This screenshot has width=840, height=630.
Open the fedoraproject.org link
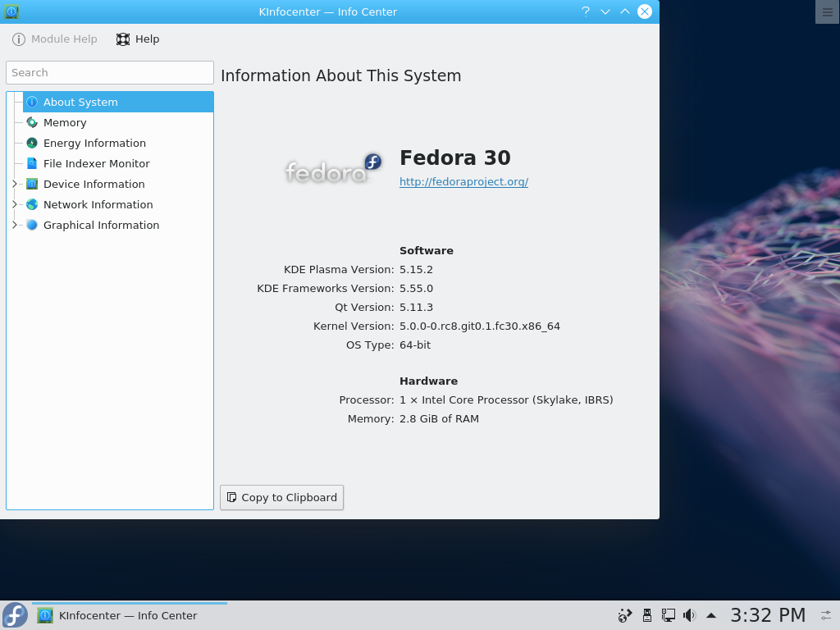(464, 181)
